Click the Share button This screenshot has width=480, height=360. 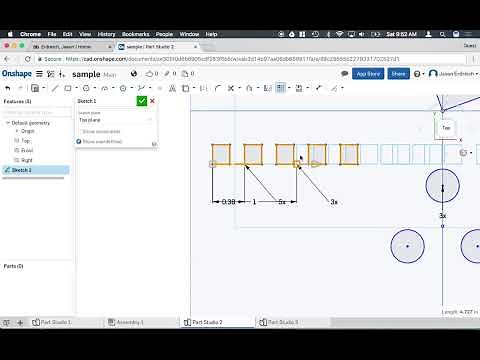[x=398, y=74]
